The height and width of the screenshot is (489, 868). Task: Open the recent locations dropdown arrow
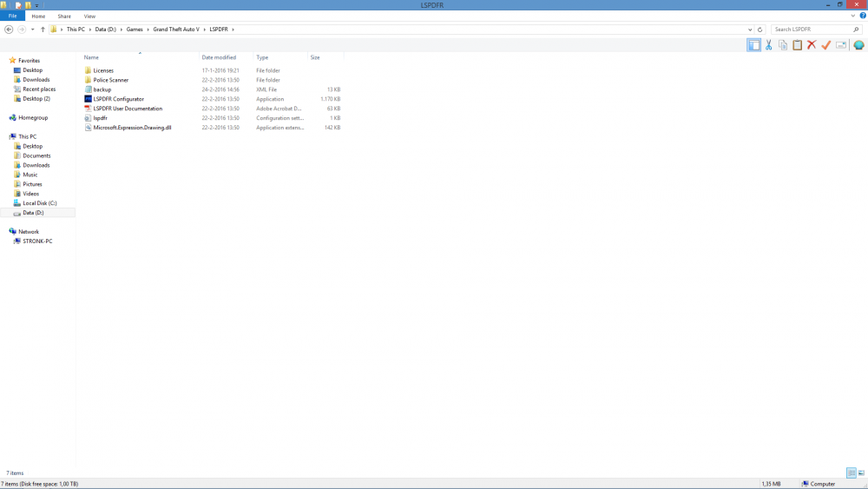click(x=33, y=30)
